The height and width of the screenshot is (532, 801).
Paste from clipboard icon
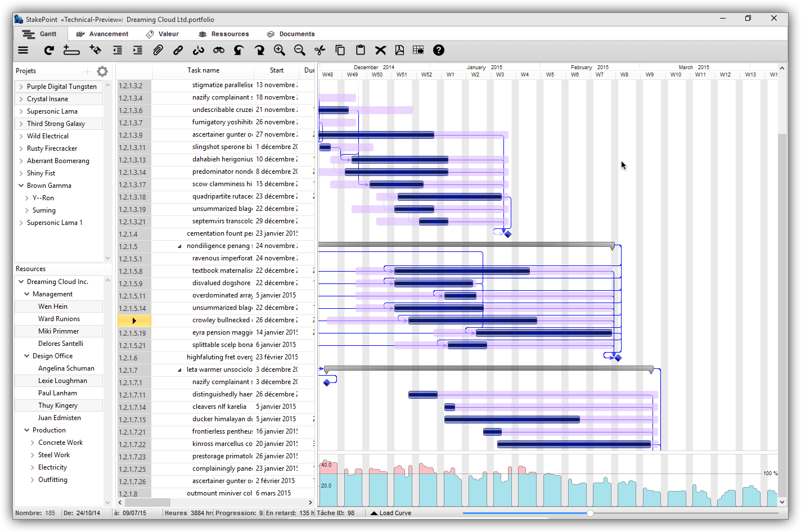(x=361, y=50)
